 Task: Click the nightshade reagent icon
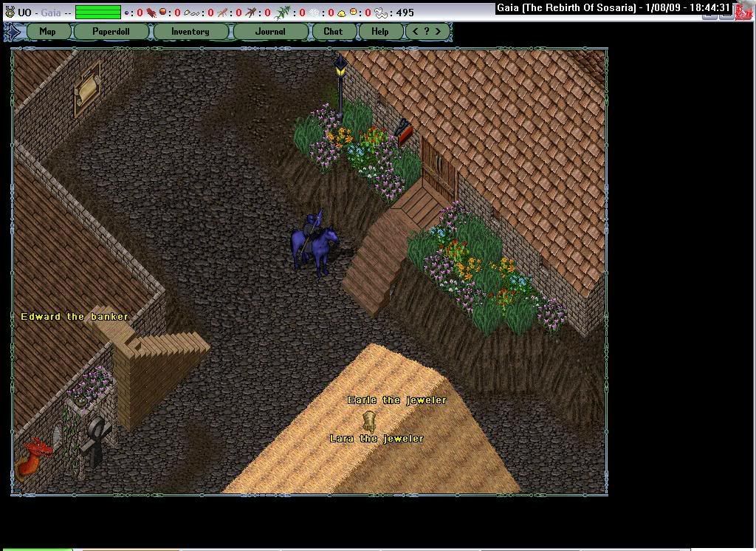click(x=282, y=13)
